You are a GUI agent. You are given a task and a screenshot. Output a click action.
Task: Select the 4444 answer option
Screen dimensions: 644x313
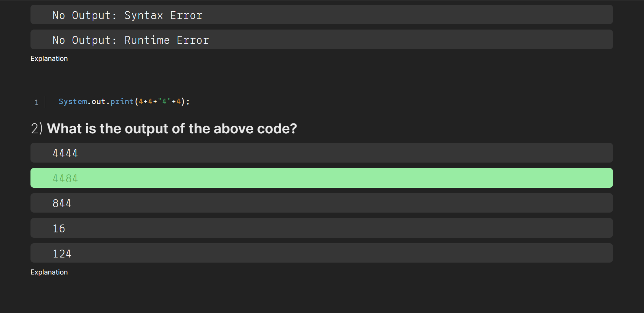point(322,153)
